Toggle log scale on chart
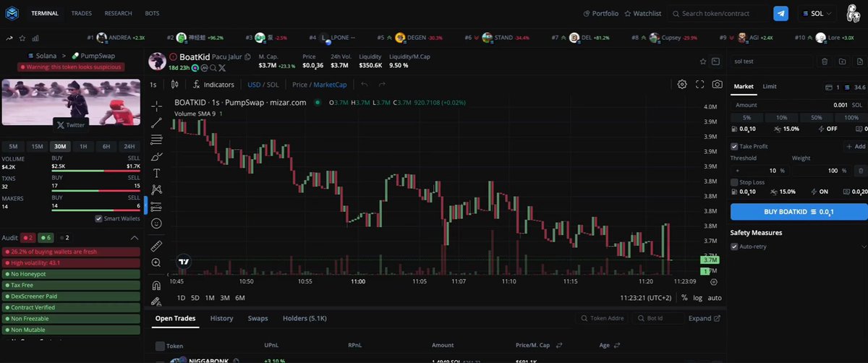 697,298
